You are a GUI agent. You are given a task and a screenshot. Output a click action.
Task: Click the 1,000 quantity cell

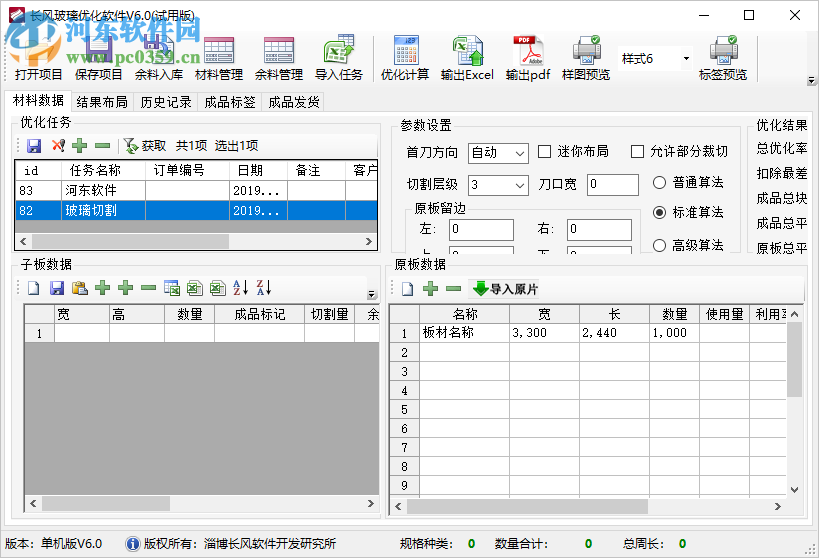[x=674, y=333]
